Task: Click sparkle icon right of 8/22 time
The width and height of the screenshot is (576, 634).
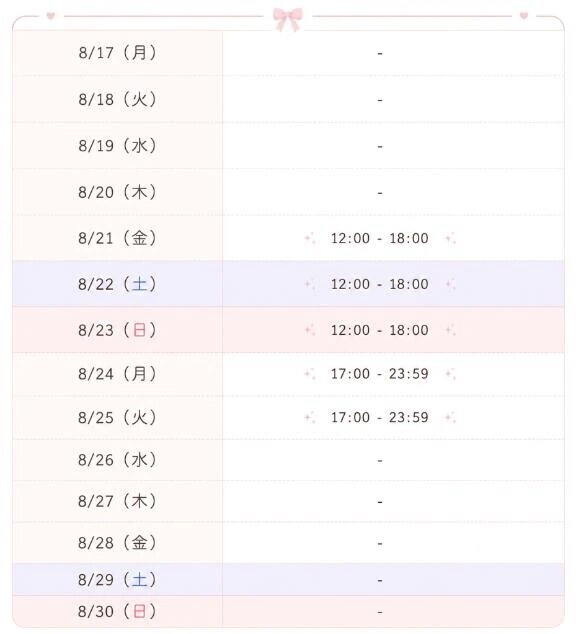Action: point(451,284)
